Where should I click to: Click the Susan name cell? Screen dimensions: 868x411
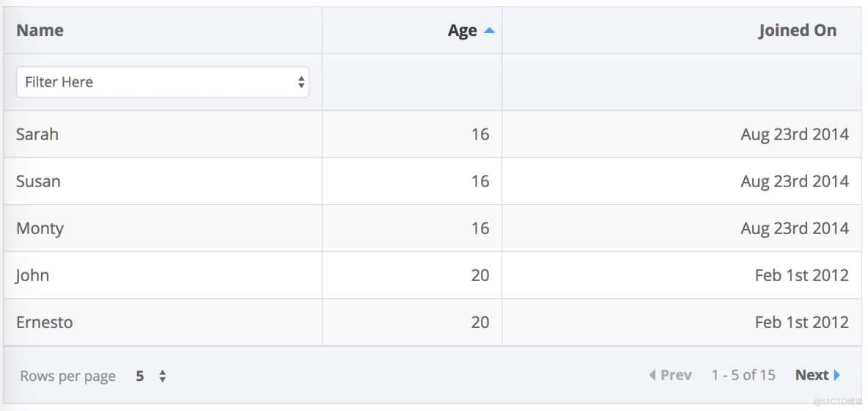tap(38, 181)
